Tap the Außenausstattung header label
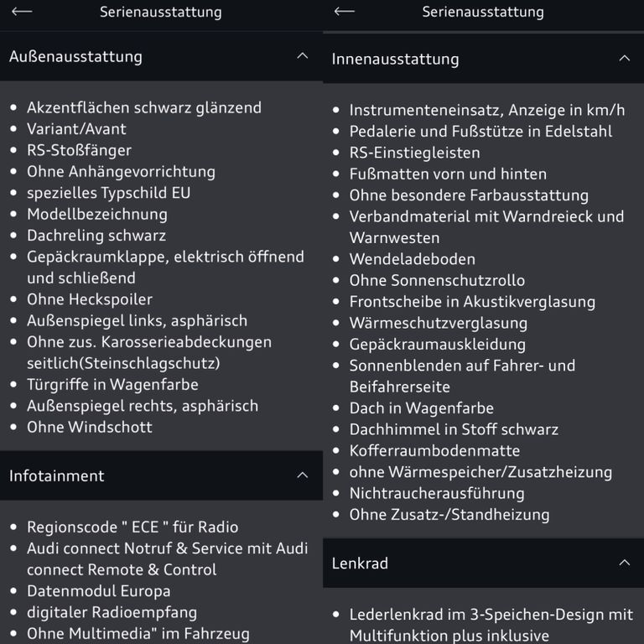644x644 pixels. click(x=75, y=57)
